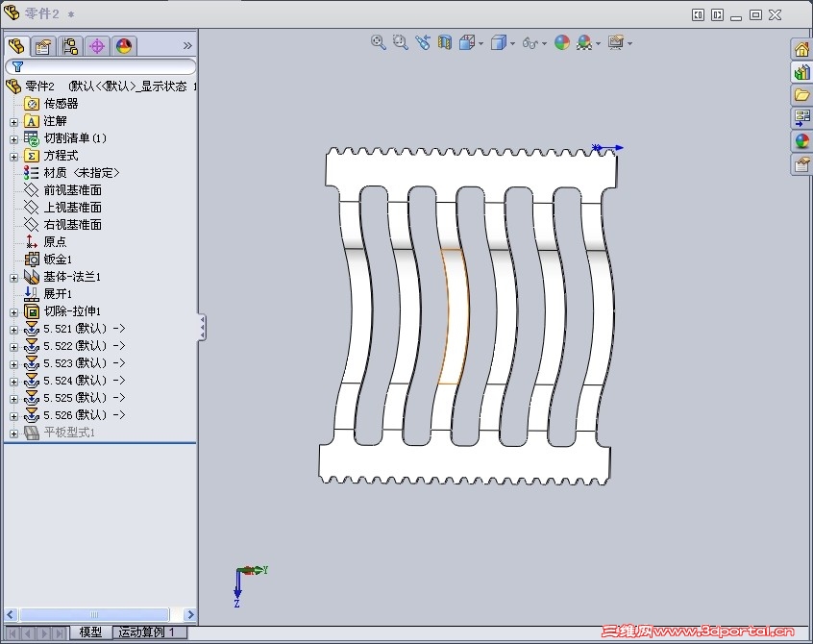Open the View Palette task pane
Screen dimensions: 813x644
pyautogui.click(x=801, y=117)
